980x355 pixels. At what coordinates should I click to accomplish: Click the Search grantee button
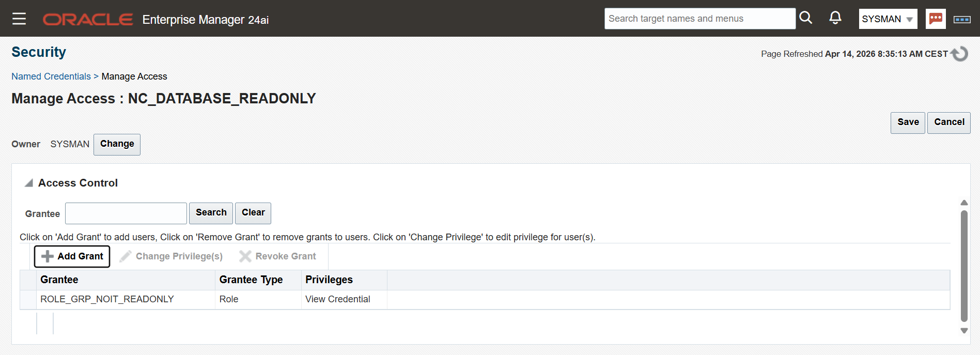pos(211,213)
